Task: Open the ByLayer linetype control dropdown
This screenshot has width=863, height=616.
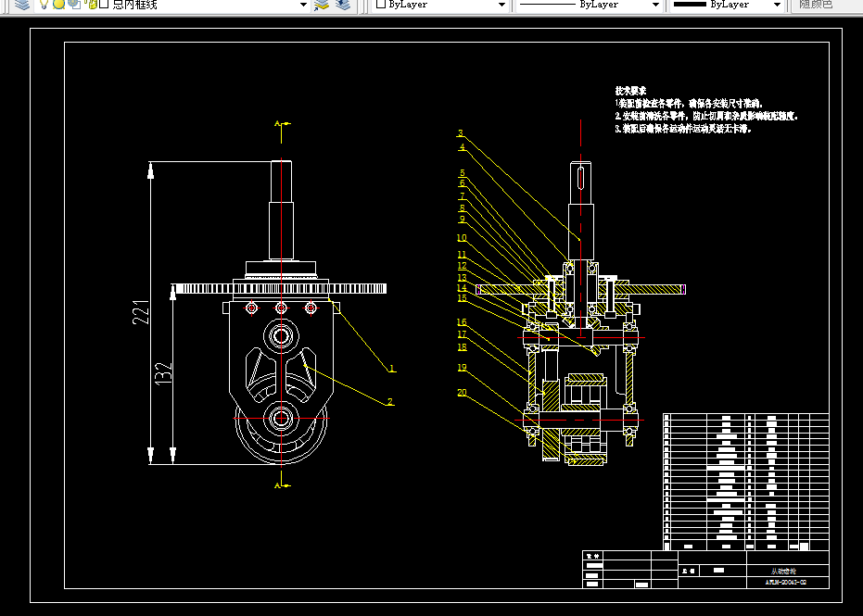Action: pos(655,5)
